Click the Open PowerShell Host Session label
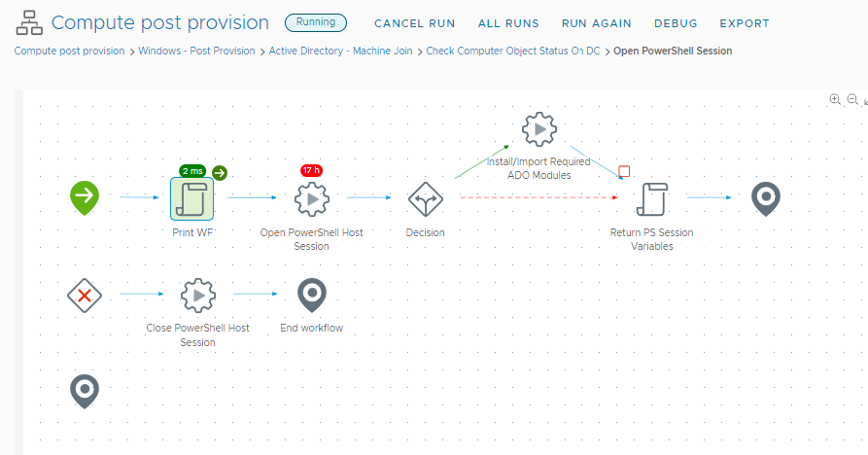This screenshot has width=868, height=455. [x=312, y=239]
